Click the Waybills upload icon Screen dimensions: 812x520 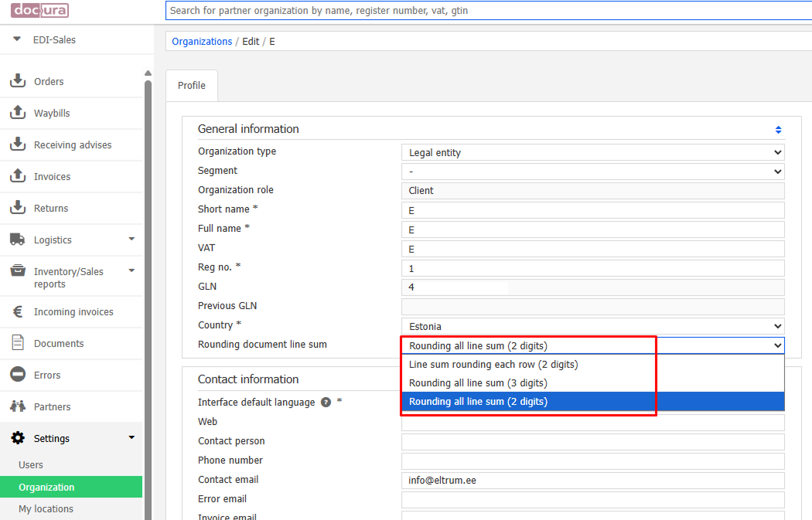point(17,113)
